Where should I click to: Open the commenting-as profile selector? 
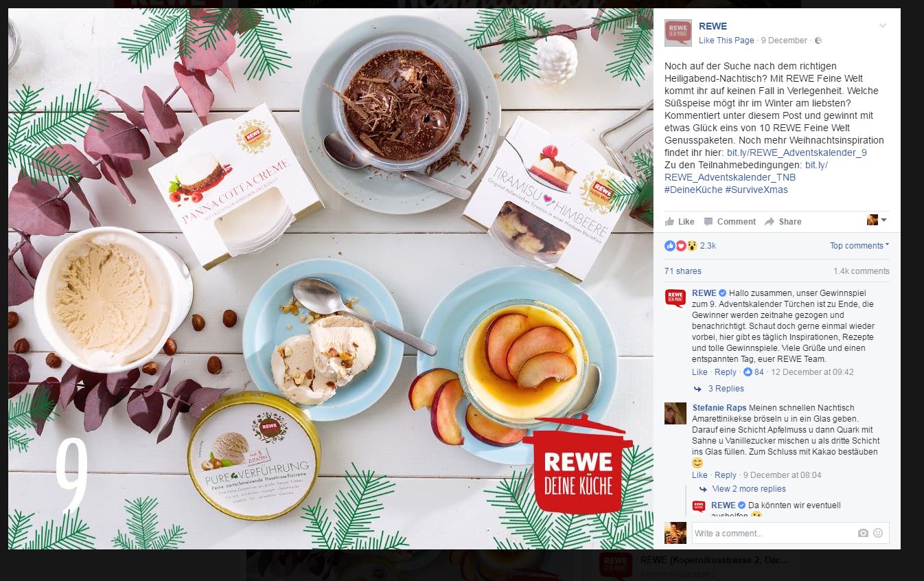coord(877,220)
